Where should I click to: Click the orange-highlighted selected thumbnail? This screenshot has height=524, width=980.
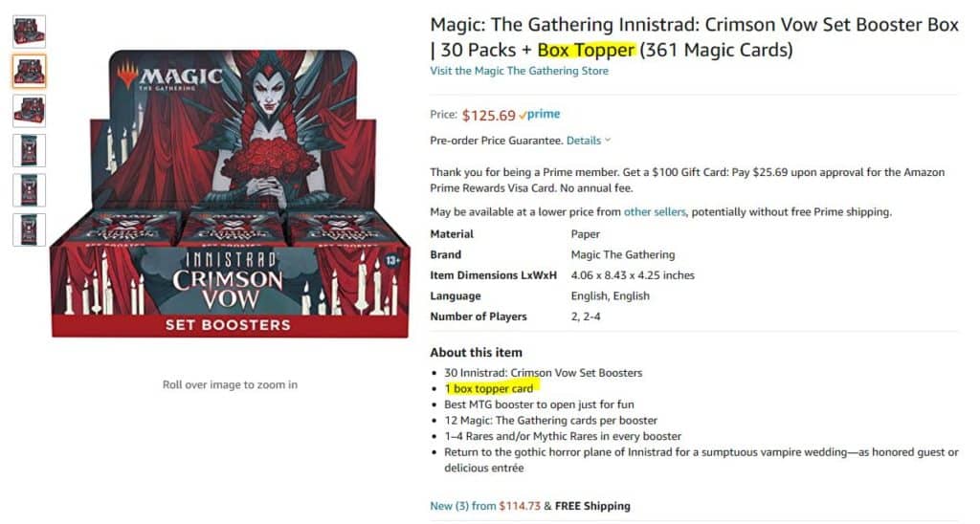click(x=29, y=71)
